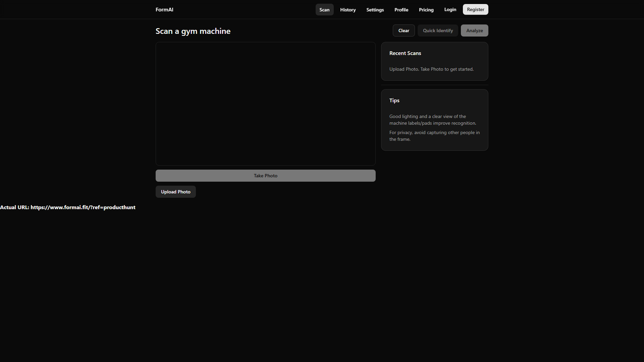View the Pricing page
The height and width of the screenshot is (362, 644).
[426, 9]
